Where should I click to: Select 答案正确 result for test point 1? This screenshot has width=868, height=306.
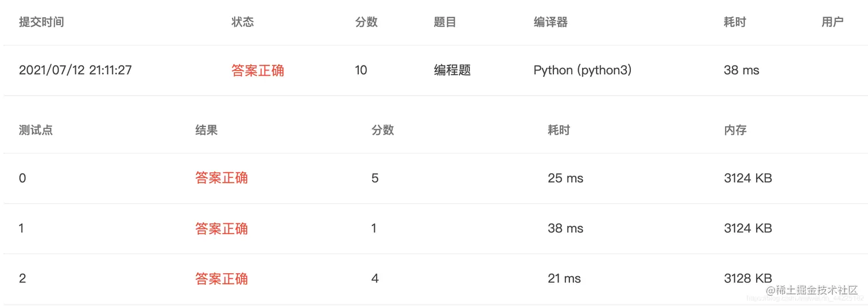click(x=222, y=228)
